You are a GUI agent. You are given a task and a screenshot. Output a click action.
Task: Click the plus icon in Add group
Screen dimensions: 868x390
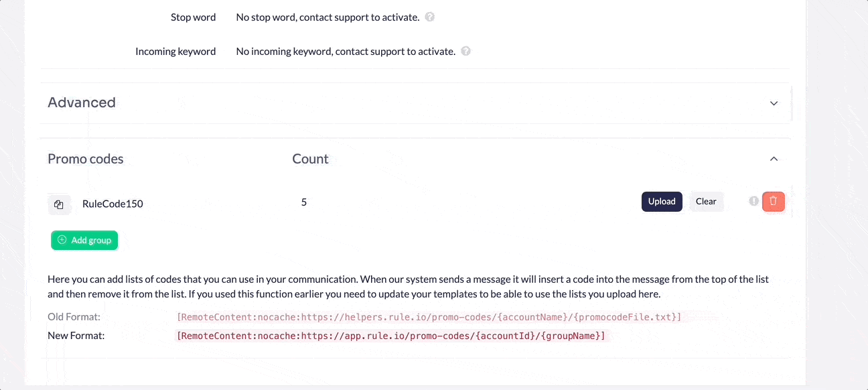tap(62, 240)
